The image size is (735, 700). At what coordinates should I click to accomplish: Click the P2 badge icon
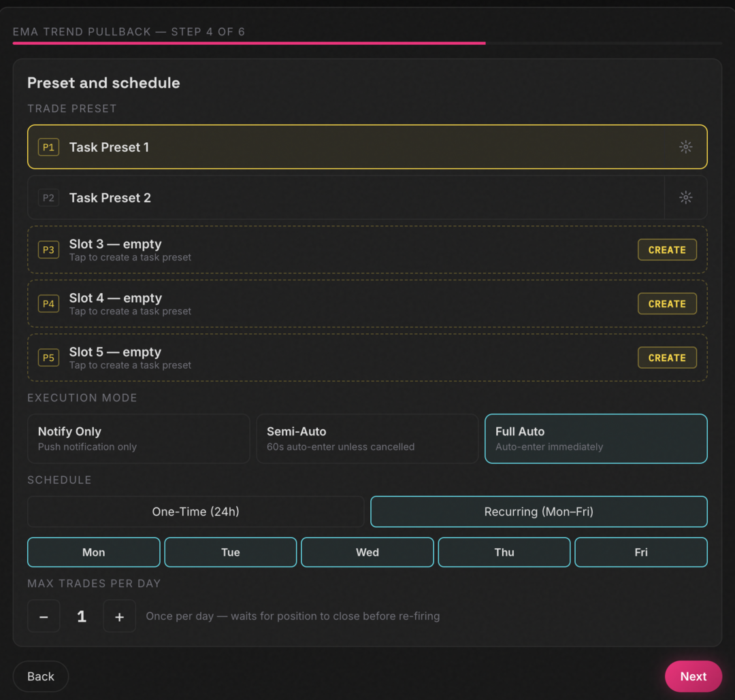pos(48,198)
